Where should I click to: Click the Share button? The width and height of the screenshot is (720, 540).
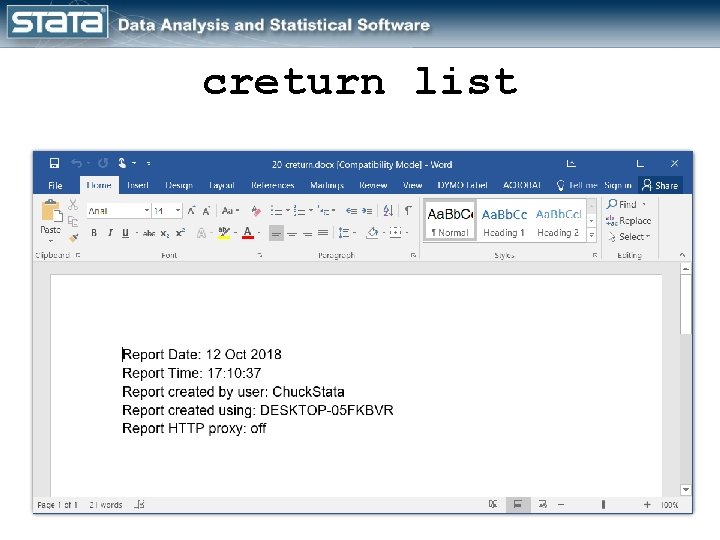[x=660, y=185]
